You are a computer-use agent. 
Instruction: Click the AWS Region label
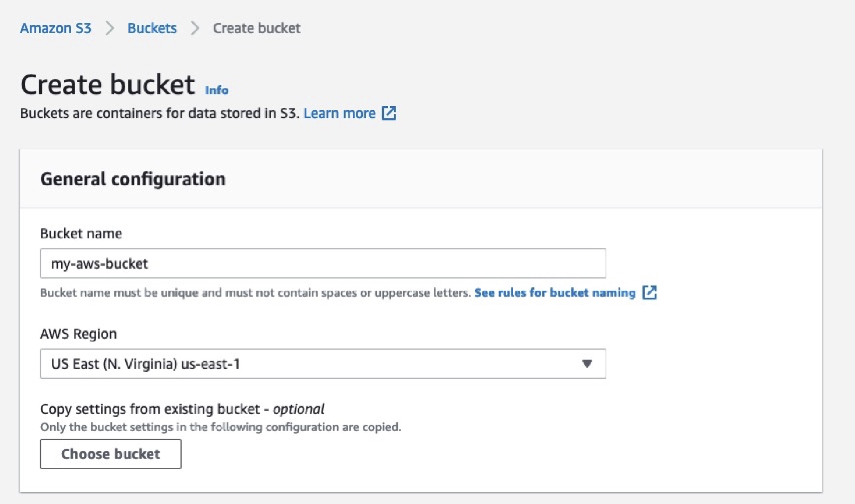click(78, 334)
